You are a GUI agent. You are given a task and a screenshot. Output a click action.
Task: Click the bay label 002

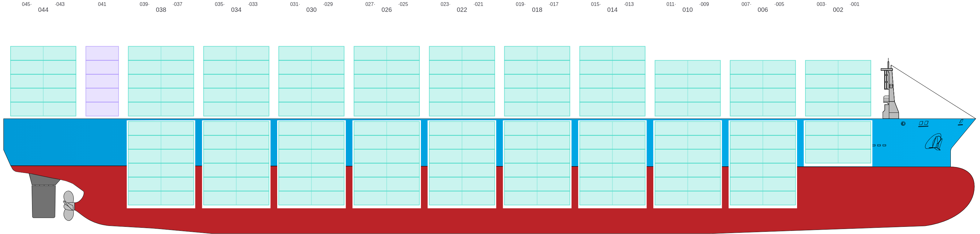click(838, 10)
